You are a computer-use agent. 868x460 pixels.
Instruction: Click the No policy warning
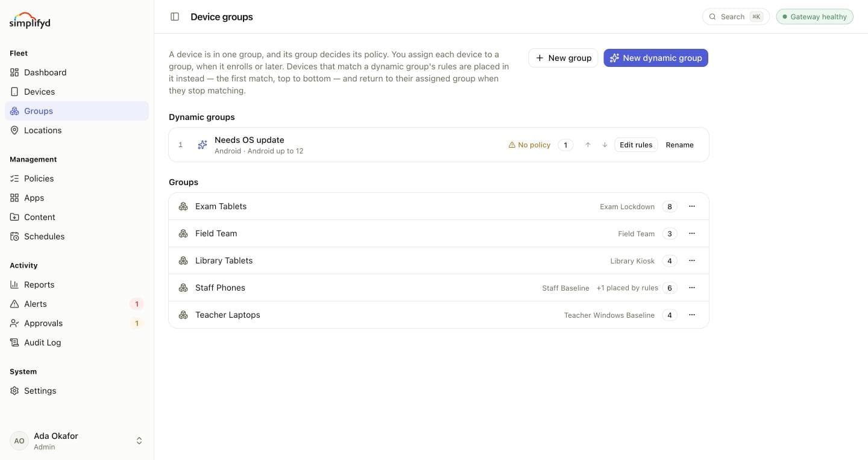click(529, 145)
